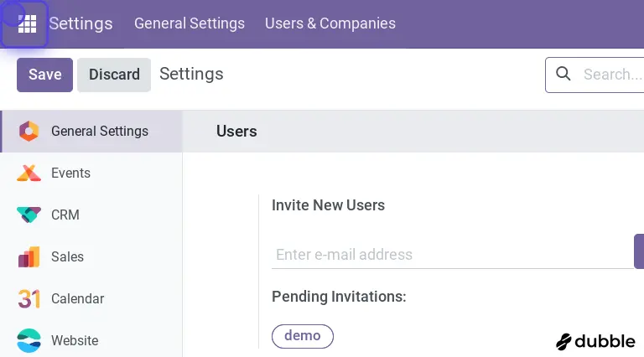Click into the settings Search box
Image resolution: width=644 pixels, height=357 pixels.
point(610,75)
